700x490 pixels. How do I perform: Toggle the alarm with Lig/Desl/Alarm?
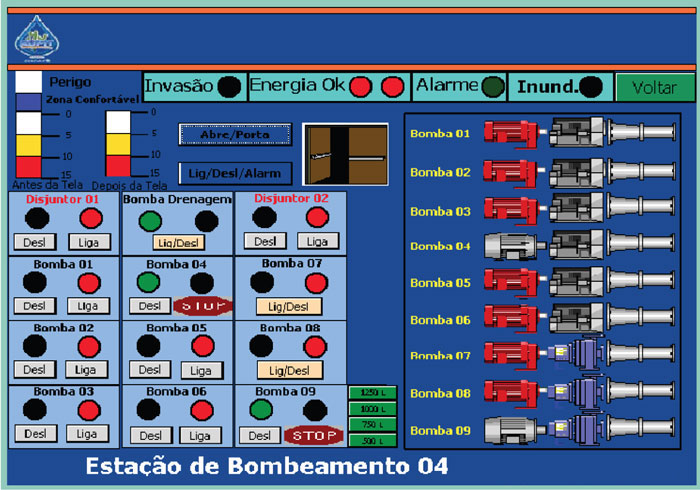(236, 172)
